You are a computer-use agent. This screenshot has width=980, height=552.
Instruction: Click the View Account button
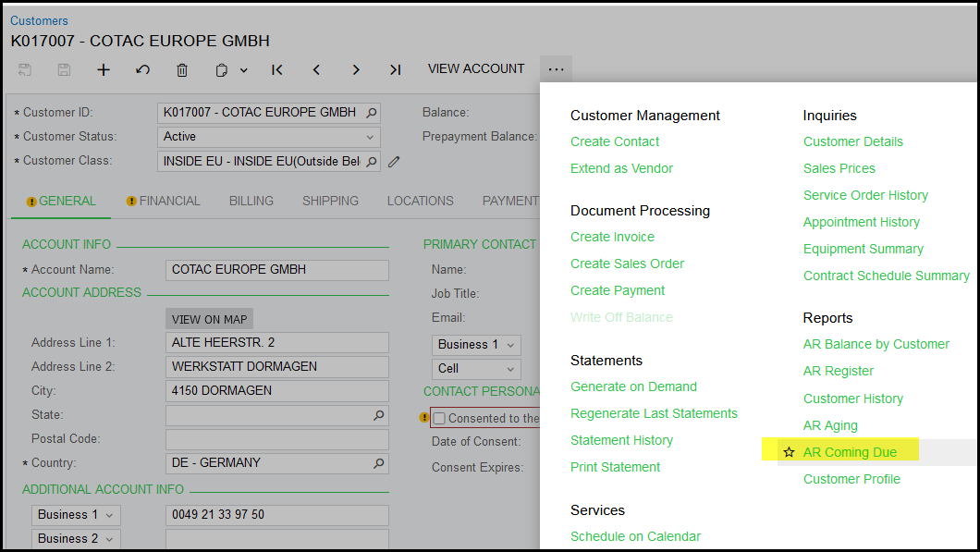click(x=476, y=69)
